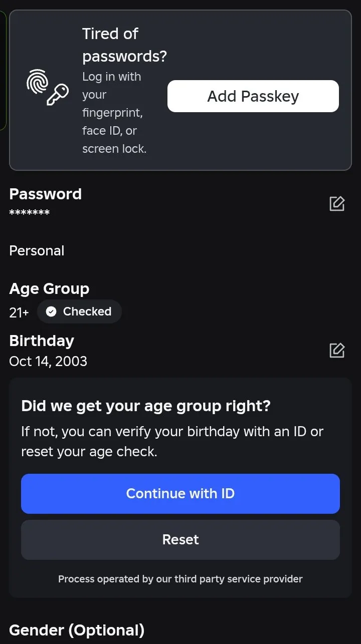
Task: Select the Oct 14, 2003 birthday value
Action: pyautogui.click(x=48, y=361)
